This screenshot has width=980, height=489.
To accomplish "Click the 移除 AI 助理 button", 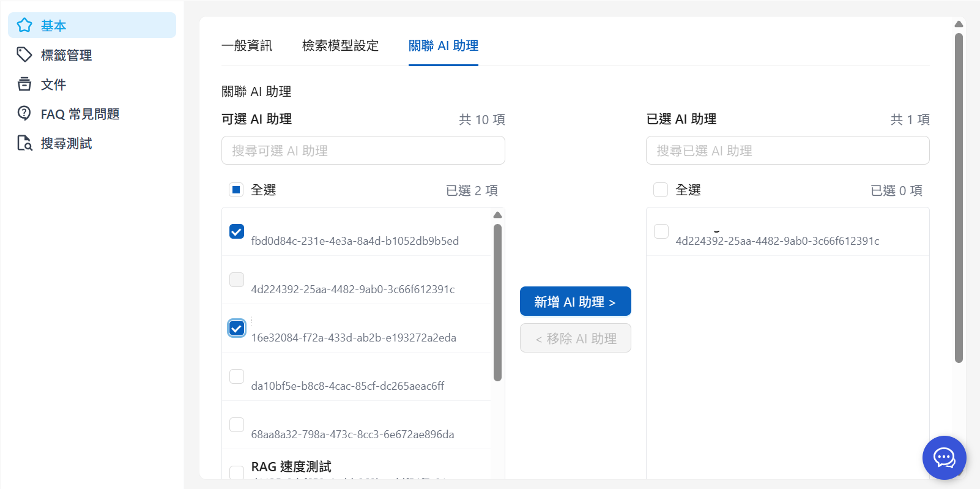I will tap(575, 338).
